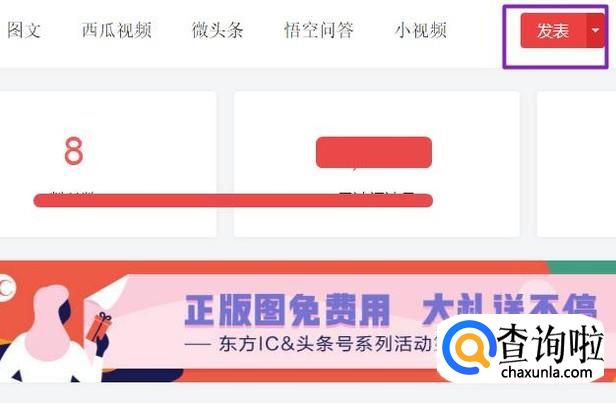Click the gift box icon in banner
The image size is (616, 403).
[x=99, y=327]
